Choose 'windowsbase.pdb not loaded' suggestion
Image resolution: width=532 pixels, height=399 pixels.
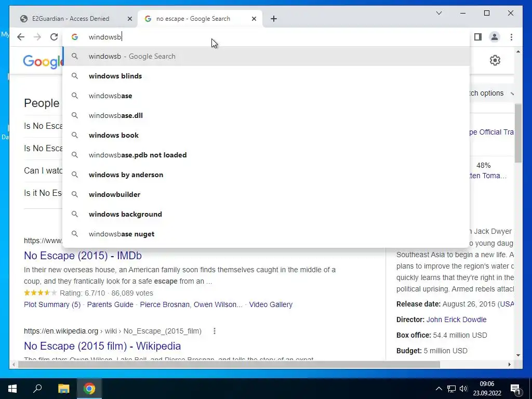(267, 155)
